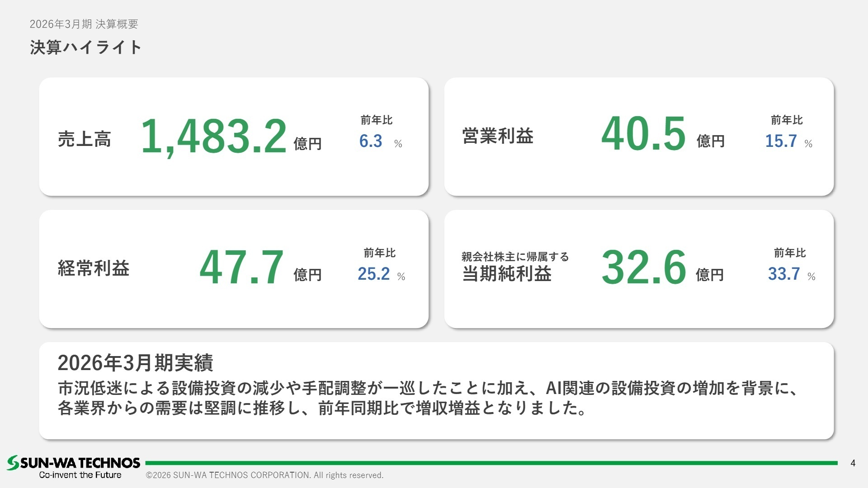This screenshot has width=868, height=488.
Task: Click the 親会社株主に帰属する caption
Action: coord(515,257)
